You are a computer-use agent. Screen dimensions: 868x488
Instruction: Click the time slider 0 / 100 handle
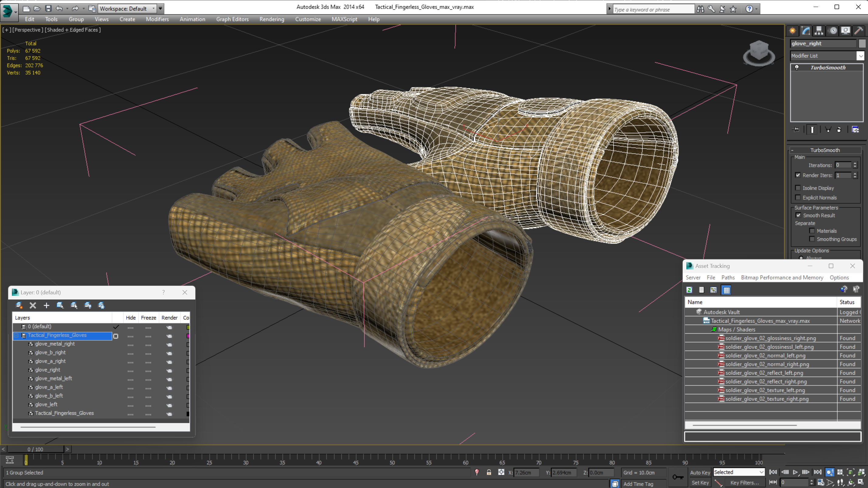[35, 449]
